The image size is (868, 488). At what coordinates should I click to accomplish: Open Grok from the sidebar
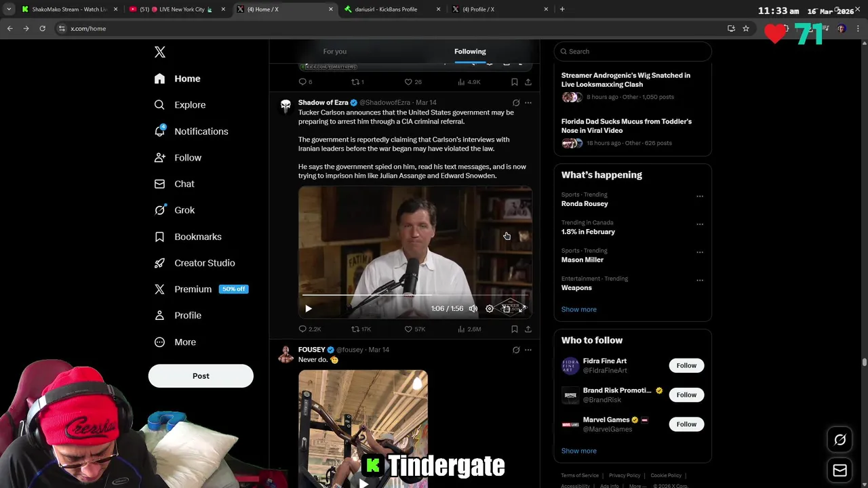click(x=174, y=210)
